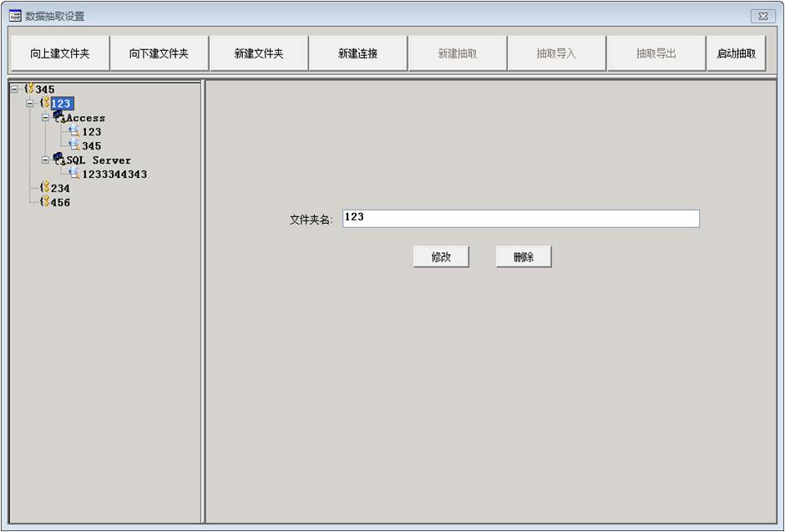The width and height of the screenshot is (785, 532).
Task: Collapse the Access connection node
Action: pos(46,118)
